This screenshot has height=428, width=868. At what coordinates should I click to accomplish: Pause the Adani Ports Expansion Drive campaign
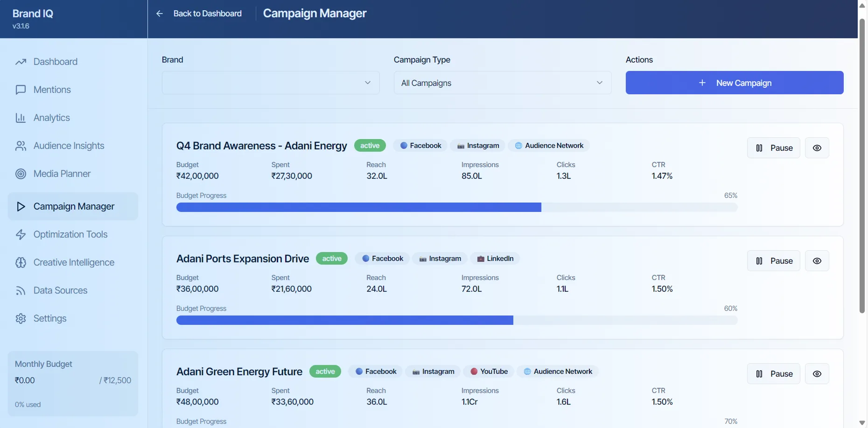[773, 260]
